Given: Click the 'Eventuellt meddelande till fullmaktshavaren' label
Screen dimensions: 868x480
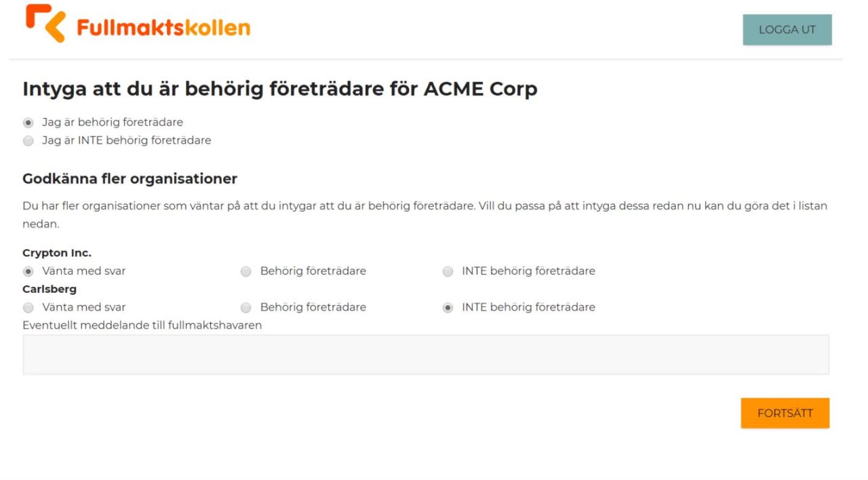Looking at the screenshot, I should (142, 325).
